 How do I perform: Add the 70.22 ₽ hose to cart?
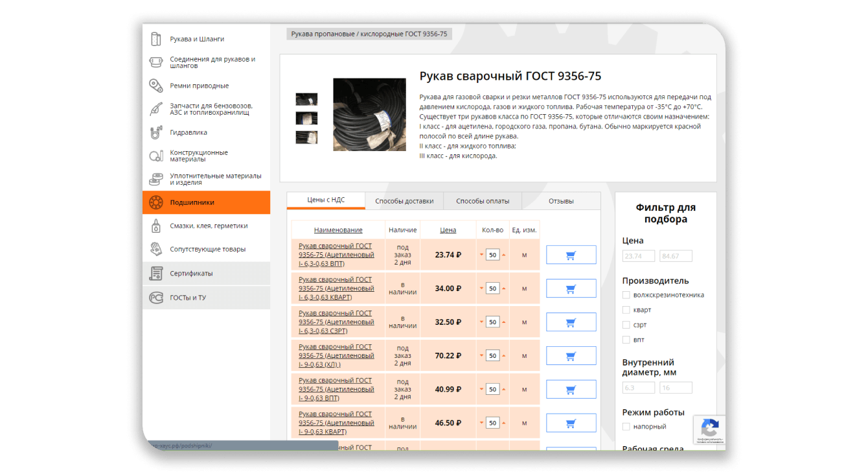click(x=571, y=356)
